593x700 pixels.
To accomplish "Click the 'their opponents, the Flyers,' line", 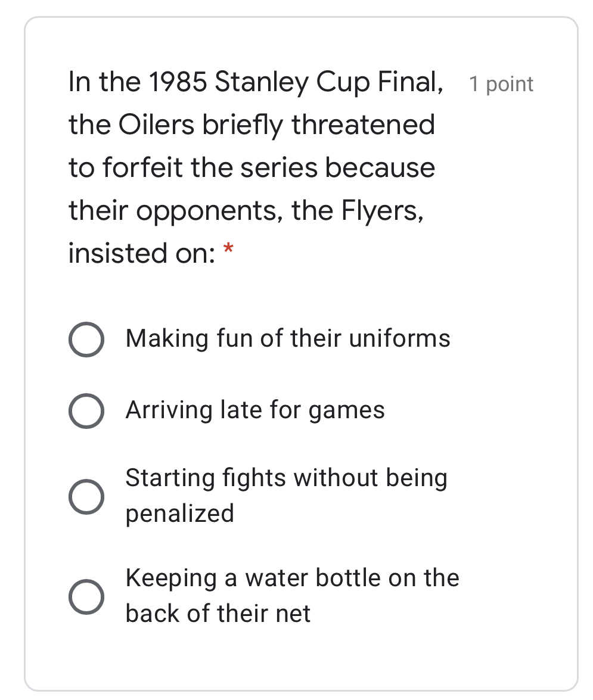I will pos(246,210).
